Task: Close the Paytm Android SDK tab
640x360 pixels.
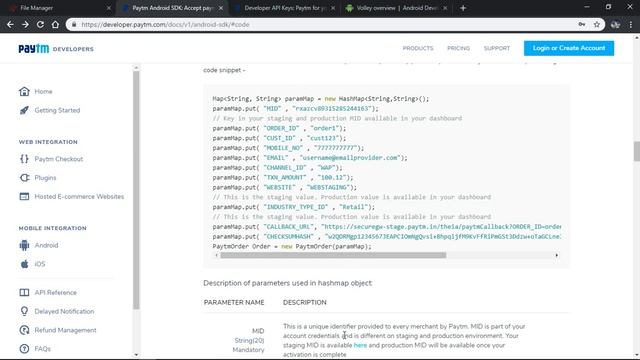Action: [x=221, y=8]
